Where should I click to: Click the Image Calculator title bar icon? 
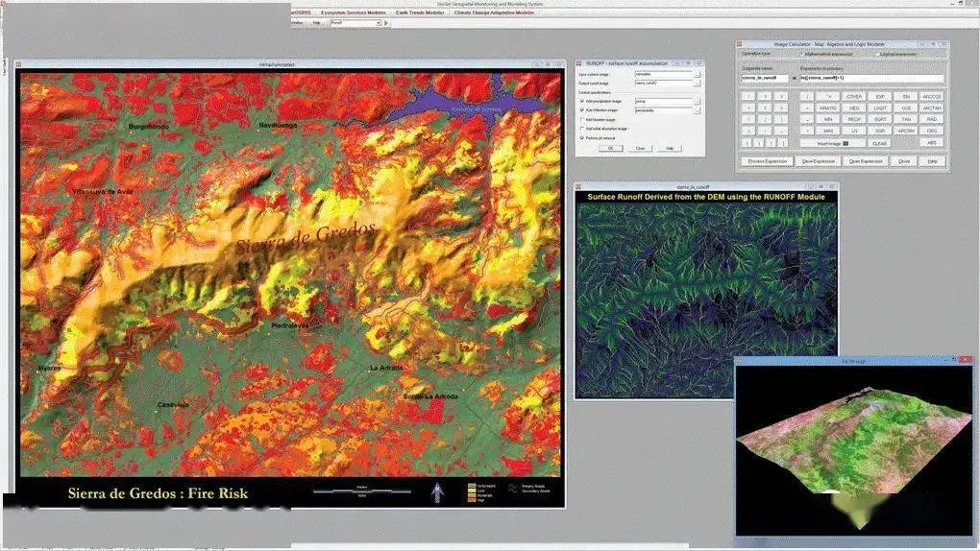coord(739,44)
